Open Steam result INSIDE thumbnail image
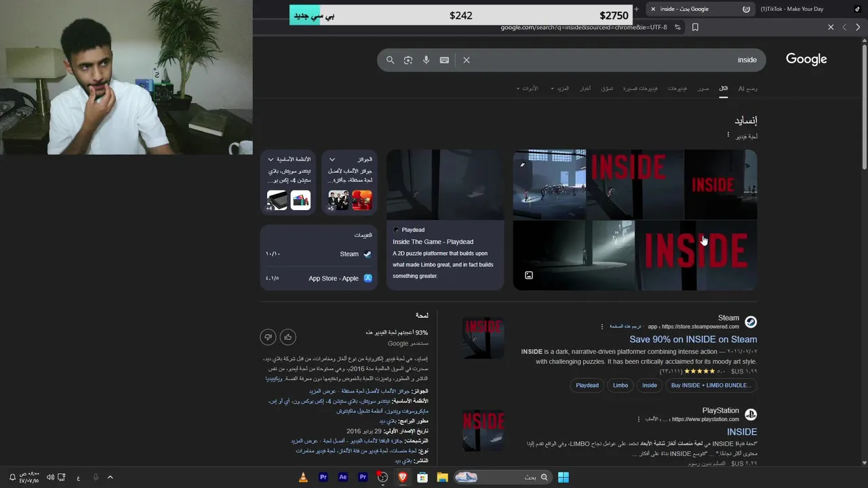868x488 pixels. click(x=484, y=337)
